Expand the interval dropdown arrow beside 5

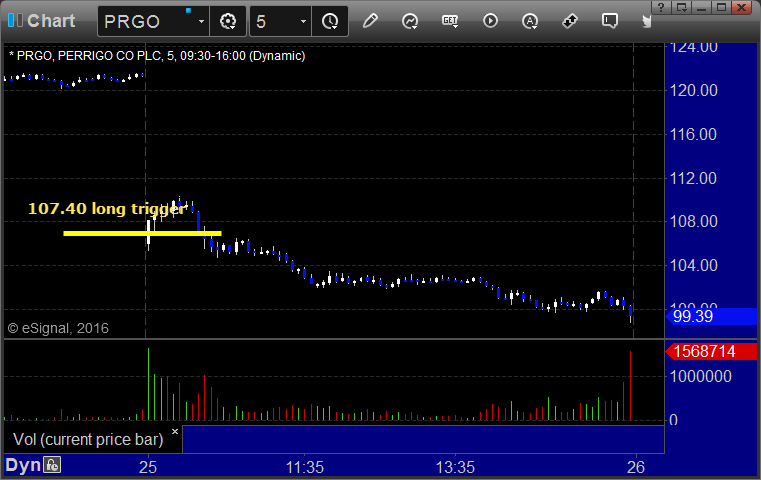[303, 21]
